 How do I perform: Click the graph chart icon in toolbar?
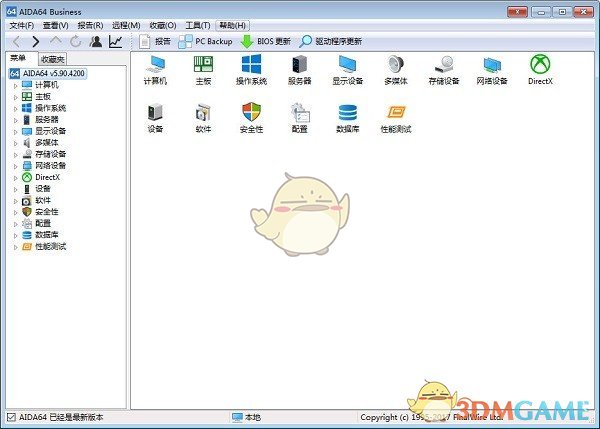pyautogui.click(x=116, y=41)
